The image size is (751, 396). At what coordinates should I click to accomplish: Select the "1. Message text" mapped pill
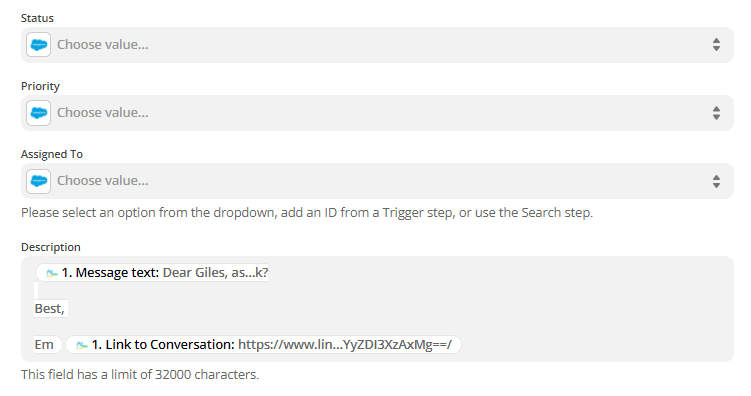(x=152, y=272)
